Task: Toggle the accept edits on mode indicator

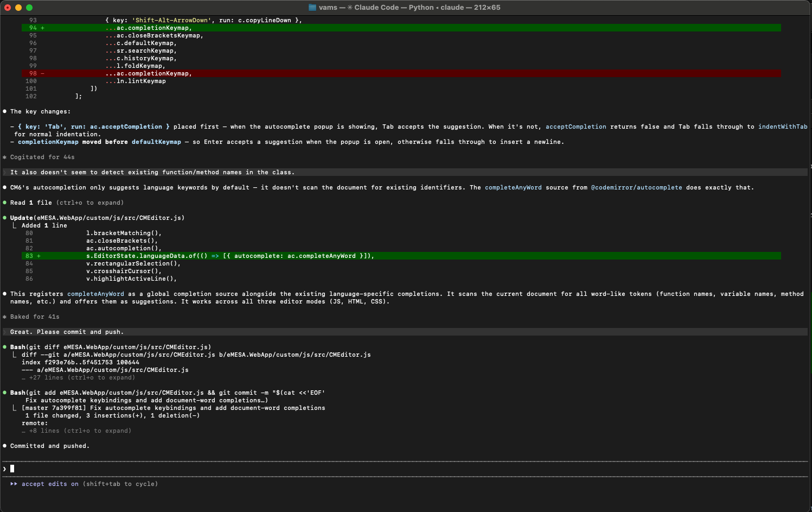Action: point(50,484)
